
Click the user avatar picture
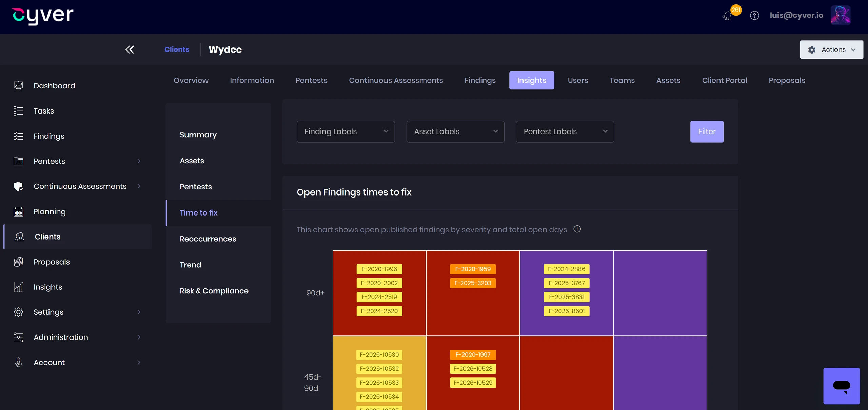click(840, 16)
